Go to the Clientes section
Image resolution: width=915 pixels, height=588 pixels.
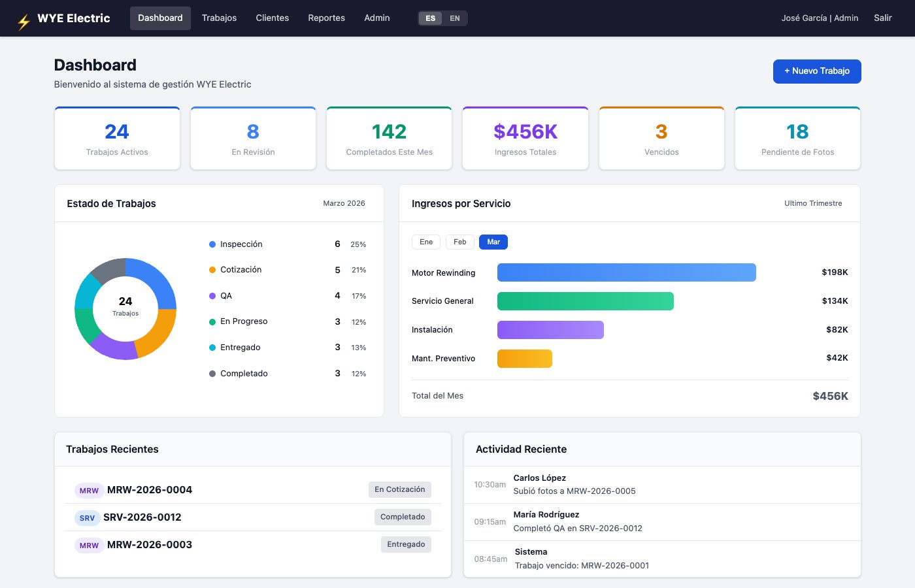(273, 18)
